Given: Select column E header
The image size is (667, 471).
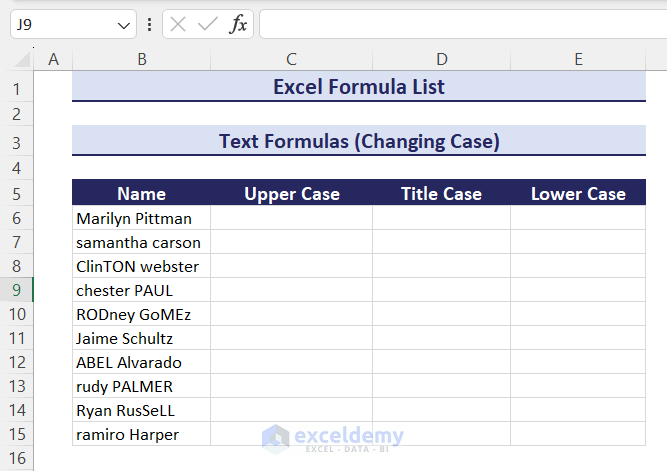Looking at the screenshot, I should [x=578, y=60].
